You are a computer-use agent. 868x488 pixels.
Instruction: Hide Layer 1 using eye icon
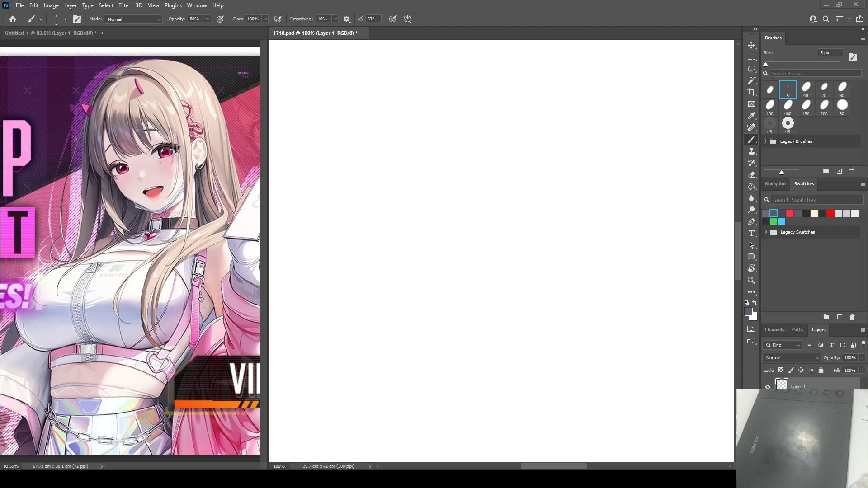pyautogui.click(x=768, y=387)
